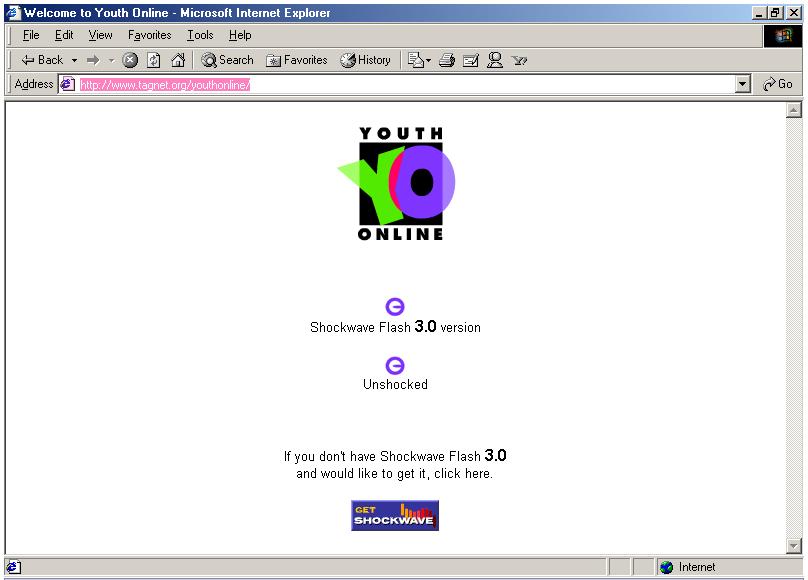Open the Search toolbar button
The width and height of the screenshot is (808, 580).
227,60
